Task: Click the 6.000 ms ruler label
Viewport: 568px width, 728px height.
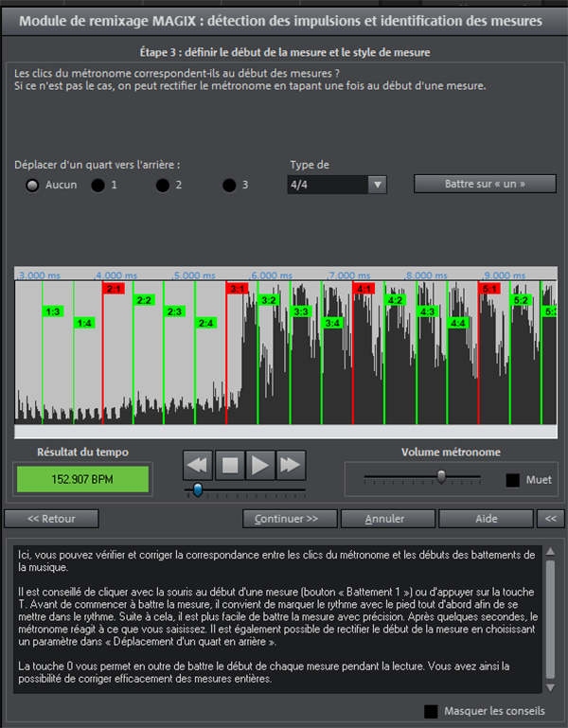Action: [272, 275]
